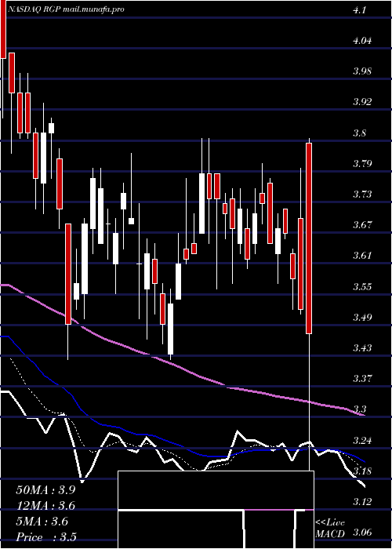The image size is (392, 549).
Task: Select the 3.3 price axis label
Action: point(359,409)
